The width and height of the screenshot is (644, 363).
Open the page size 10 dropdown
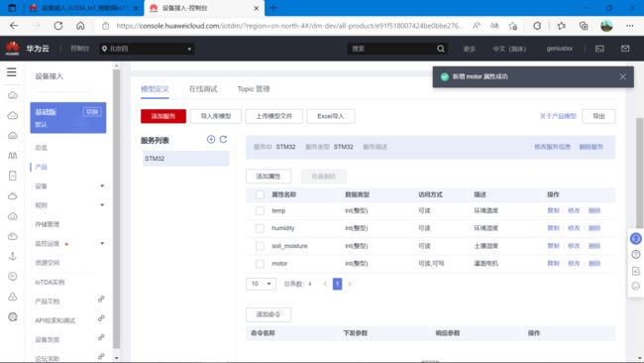click(x=261, y=284)
